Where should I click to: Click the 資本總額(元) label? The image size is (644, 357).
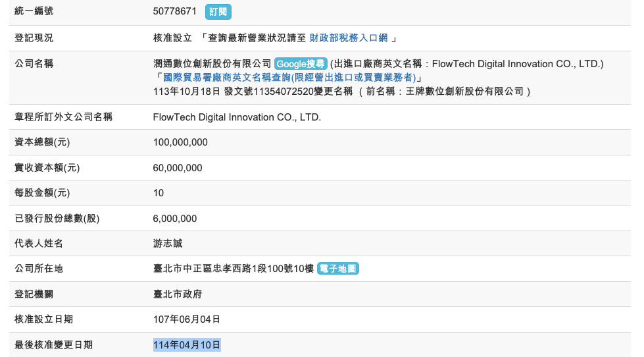tap(42, 142)
